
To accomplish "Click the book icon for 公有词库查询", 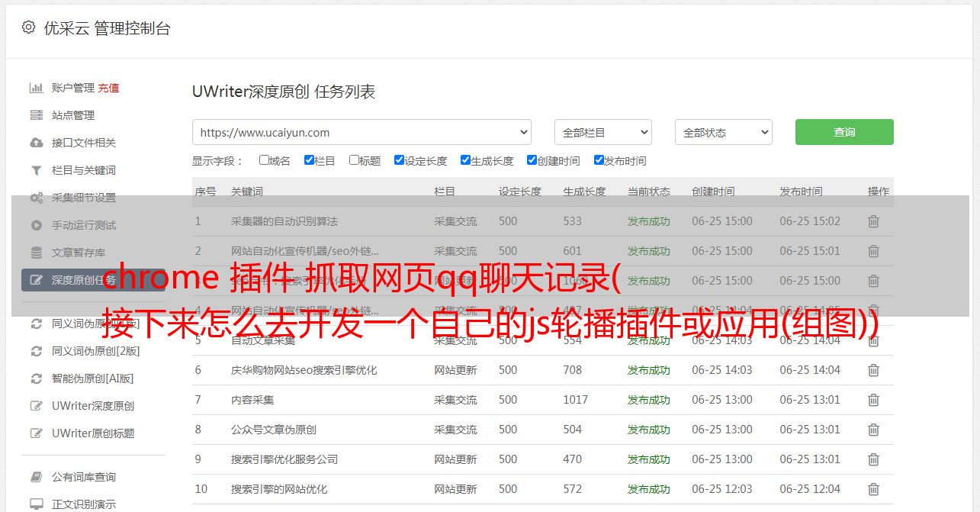I will [36, 477].
